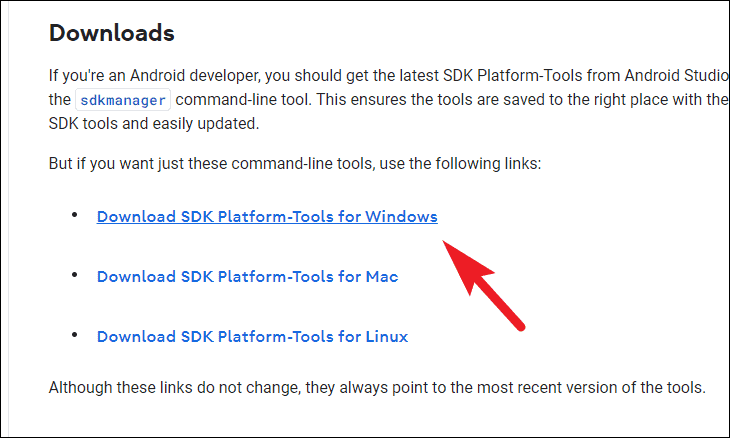Click the 'command-line tool. This ensures' text
The height and width of the screenshot is (438, 730).
click(284, 100)
